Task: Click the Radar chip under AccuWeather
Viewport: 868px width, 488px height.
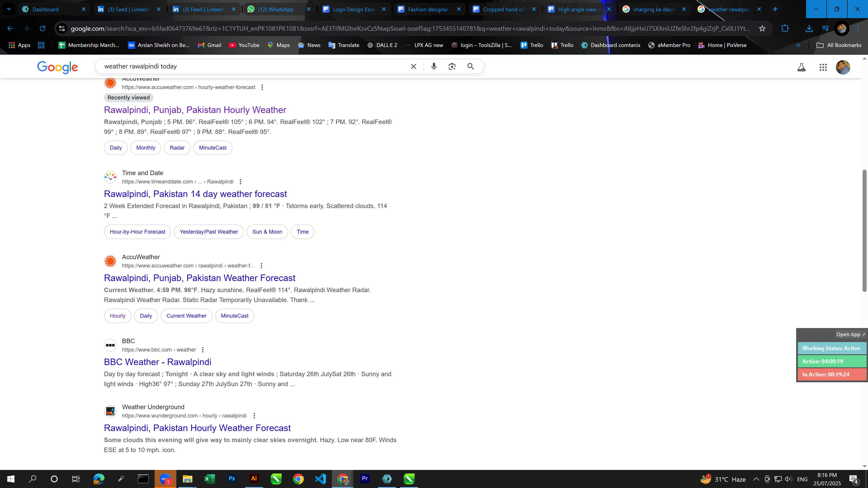Action: point(177,148)
